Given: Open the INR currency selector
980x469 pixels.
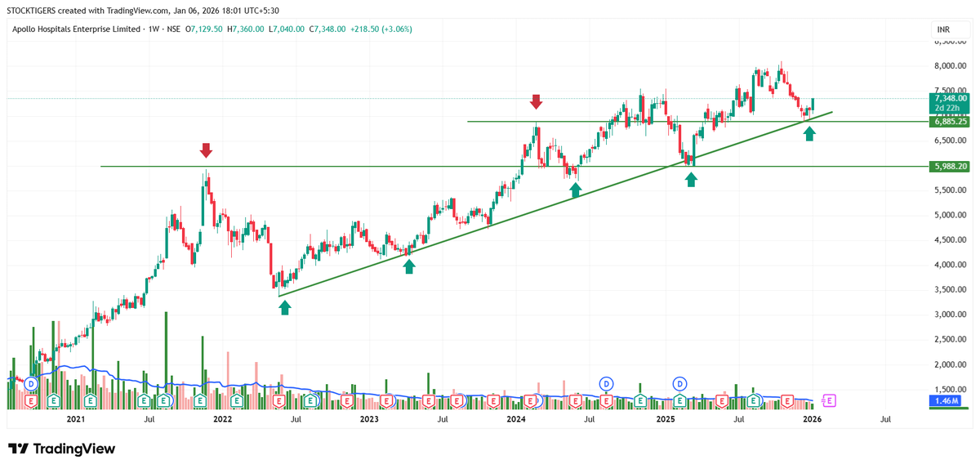Looking at the screenshot, I should (x=945, y=30).
